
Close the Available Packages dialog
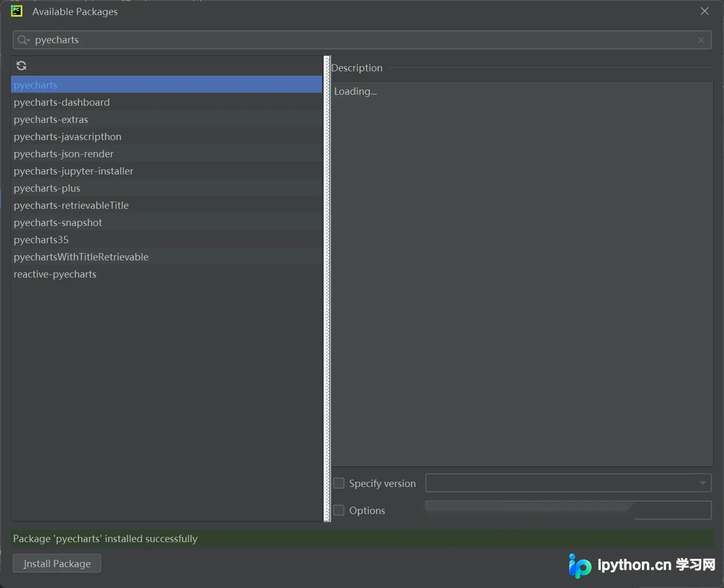pos(705,11)
